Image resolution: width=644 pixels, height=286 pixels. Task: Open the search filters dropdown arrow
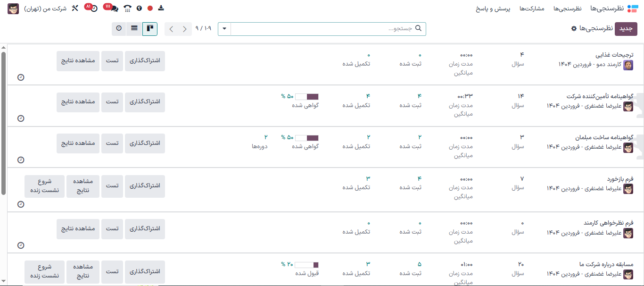pyautogui.click(x=224, y=28)
